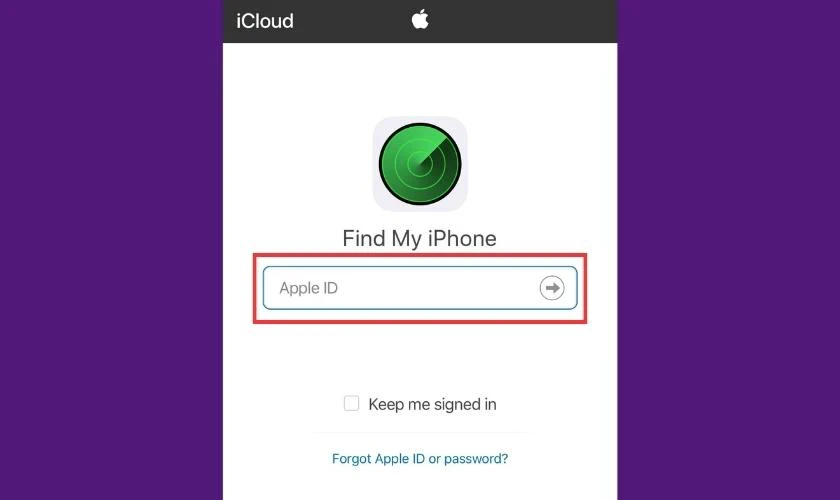840x500 pixels.
Task: Click the Apple ID placeholder text
Action: click(x=309, y=288)
